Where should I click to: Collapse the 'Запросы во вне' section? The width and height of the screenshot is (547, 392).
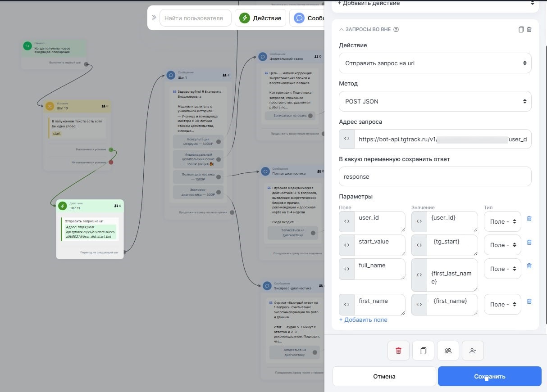pos(342,30)
